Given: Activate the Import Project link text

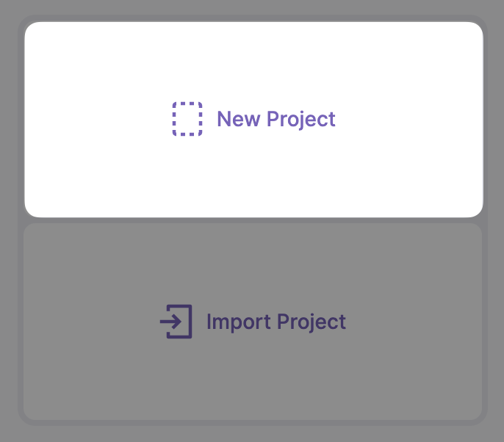Looking at the screenshot, I should pos(276,322).
